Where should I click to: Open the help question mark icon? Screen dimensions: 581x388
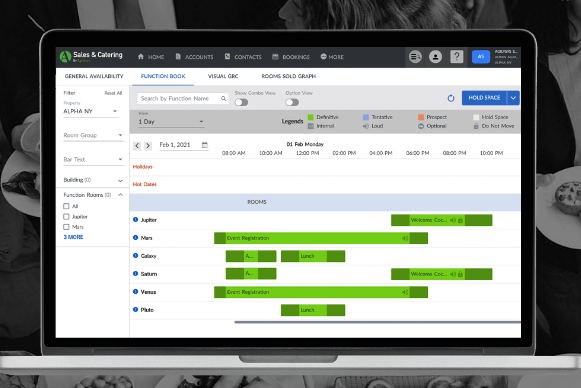[x=456, y=57]
